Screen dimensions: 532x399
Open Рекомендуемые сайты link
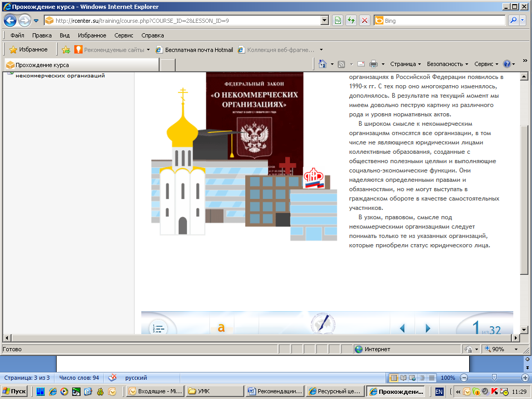pos(112,50)
